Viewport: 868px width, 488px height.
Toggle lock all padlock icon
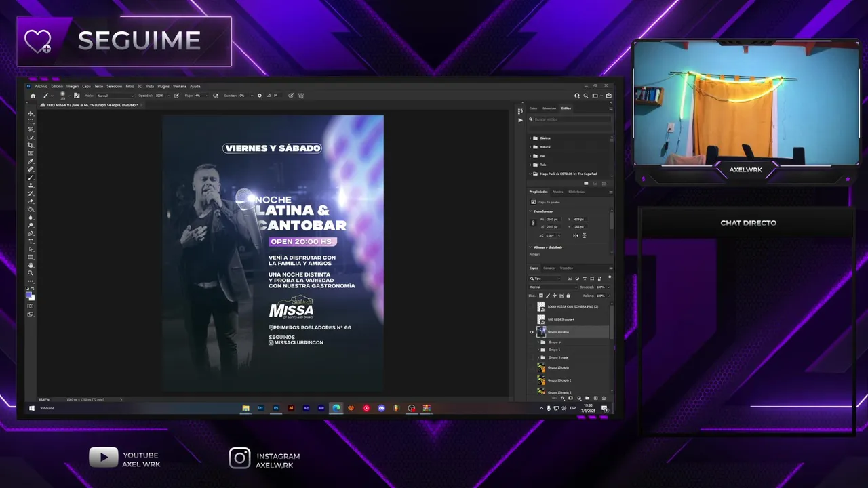coord(568,296)
